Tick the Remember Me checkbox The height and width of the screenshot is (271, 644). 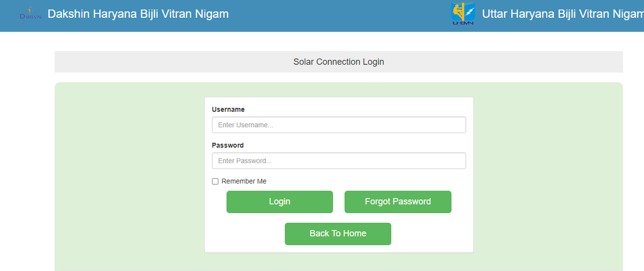coord(215,181)
